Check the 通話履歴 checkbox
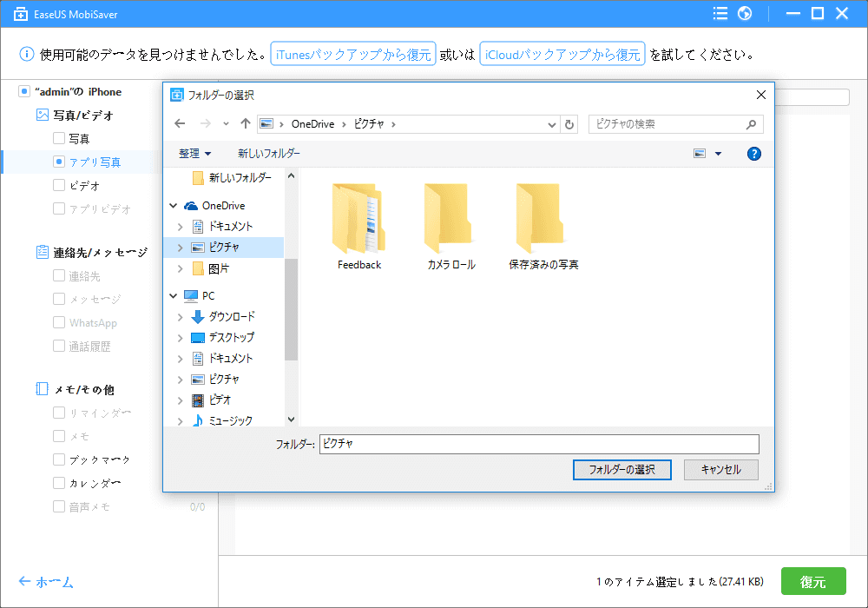868x608 pixels. [59, 346]
